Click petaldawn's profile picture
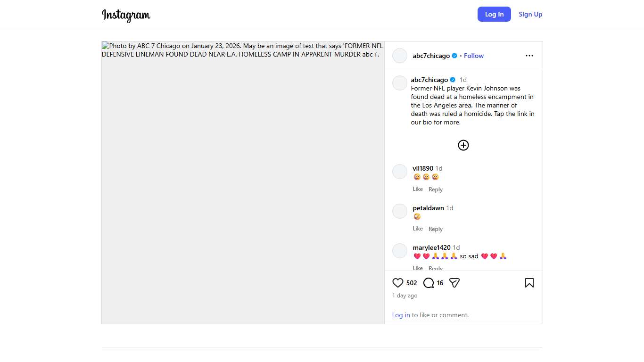Screen dimensions: 644x362 tap(400, 211)
